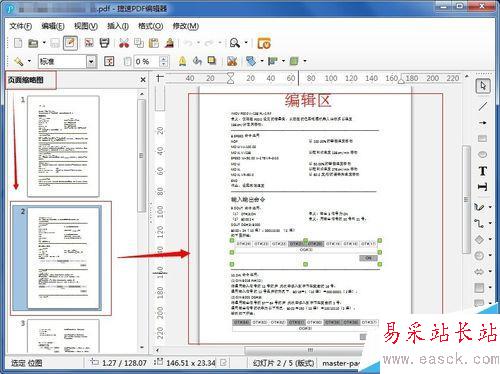Click the Export as PDF icon

pyautogui.click(x=89, y=43)
